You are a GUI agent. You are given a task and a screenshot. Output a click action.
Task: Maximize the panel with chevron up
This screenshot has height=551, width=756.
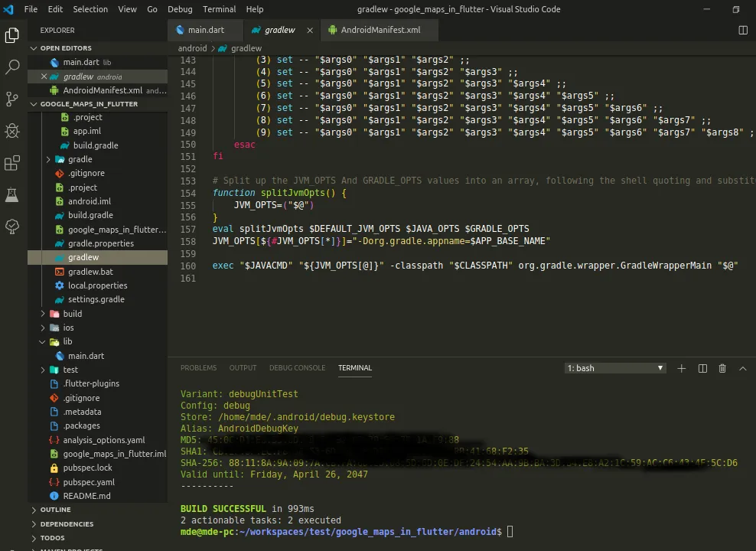(x=742, y=368)
